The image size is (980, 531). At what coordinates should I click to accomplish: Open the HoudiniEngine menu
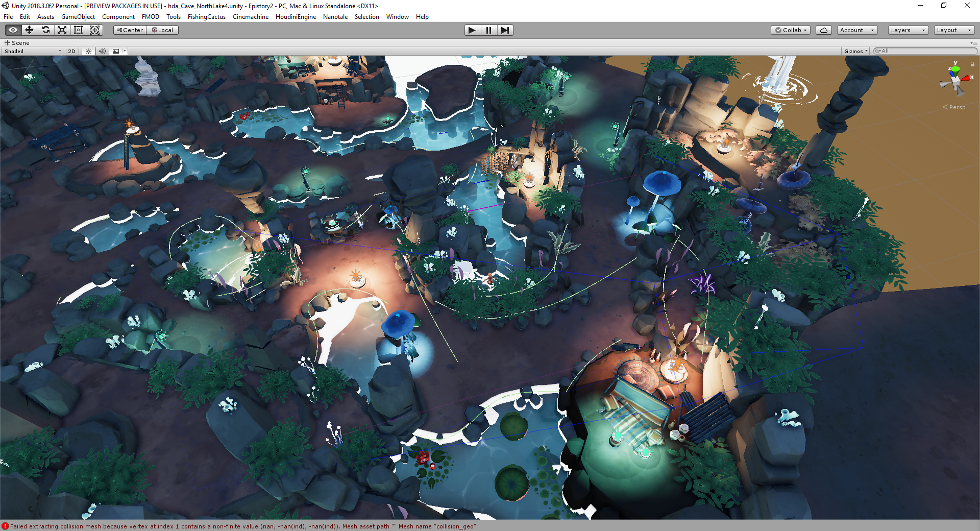pyautogui.click(x=296, y=17)
